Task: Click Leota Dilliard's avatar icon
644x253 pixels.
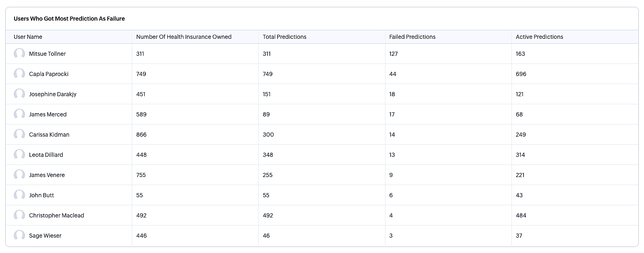Action: [19, 155]
